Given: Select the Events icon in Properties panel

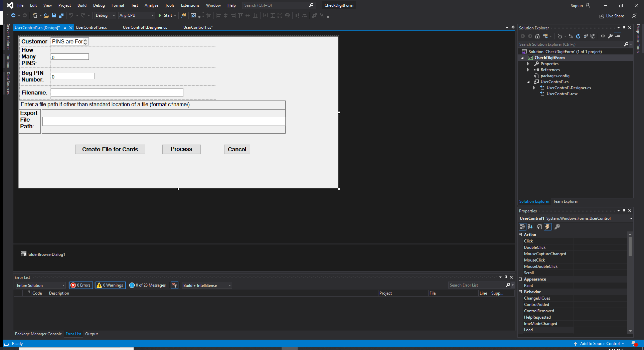Looking at the screenshot, I should coord(547,227).
